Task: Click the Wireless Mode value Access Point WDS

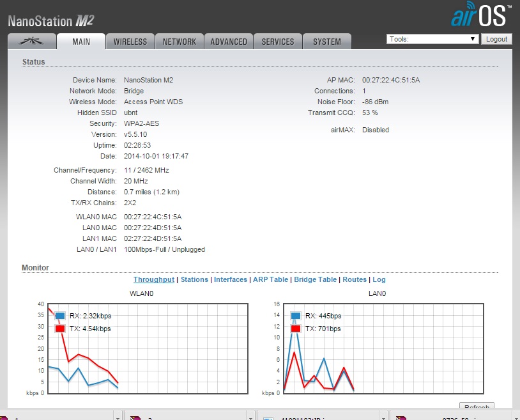Action: pyautogui.click(x=153, y=102)
